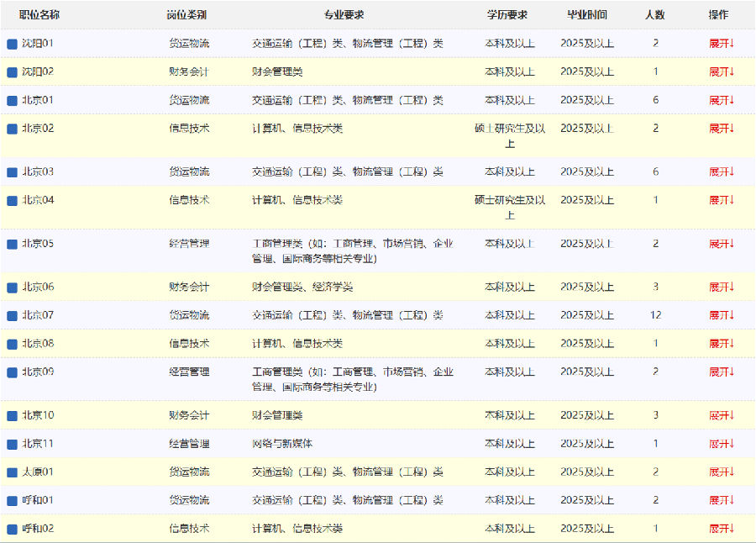Click the blue square icon beside 沈阳02
This screenshot has height=543, width=756.
(x=12, y=72)
